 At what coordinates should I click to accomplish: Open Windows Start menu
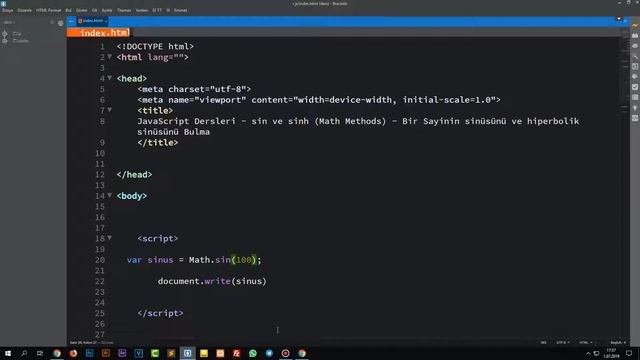8,353
